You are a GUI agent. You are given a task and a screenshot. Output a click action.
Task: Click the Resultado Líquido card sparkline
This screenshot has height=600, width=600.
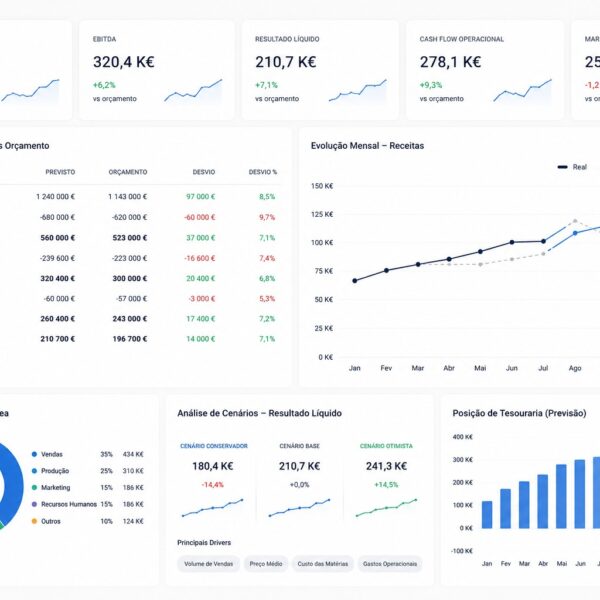pyautogui.click(x=357, y=91)
